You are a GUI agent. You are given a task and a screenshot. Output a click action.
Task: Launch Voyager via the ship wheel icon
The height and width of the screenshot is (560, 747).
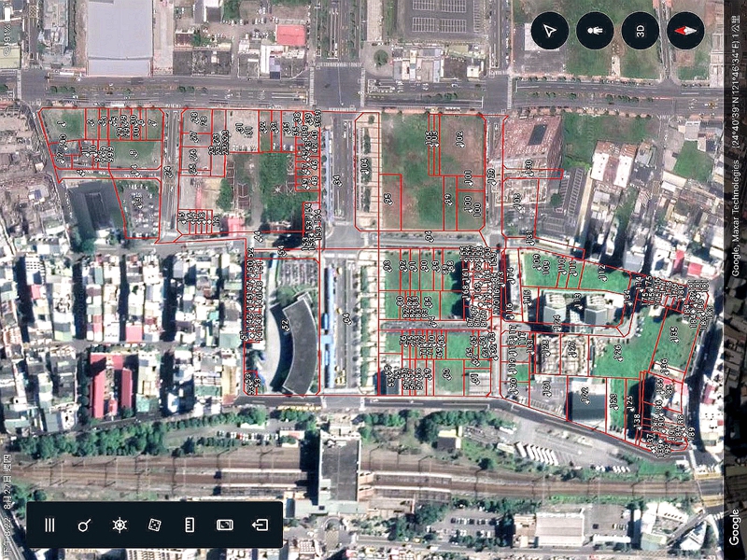(x=120, y=525)
